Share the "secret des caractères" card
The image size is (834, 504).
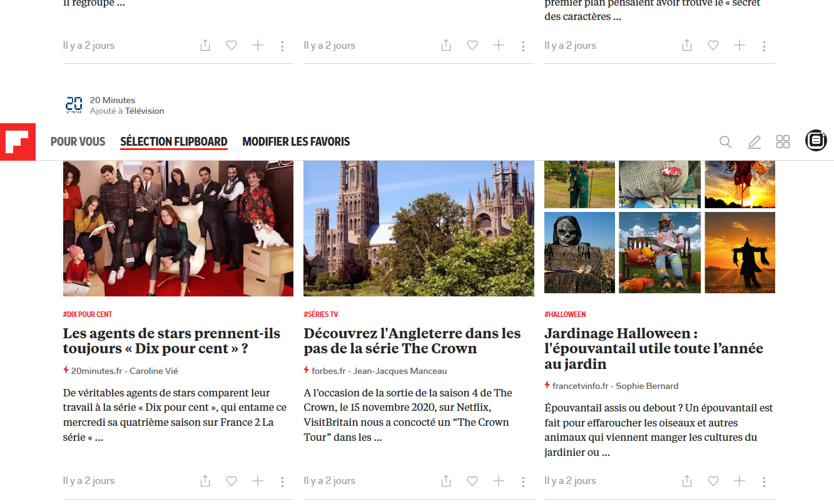[x=687, y=45]
